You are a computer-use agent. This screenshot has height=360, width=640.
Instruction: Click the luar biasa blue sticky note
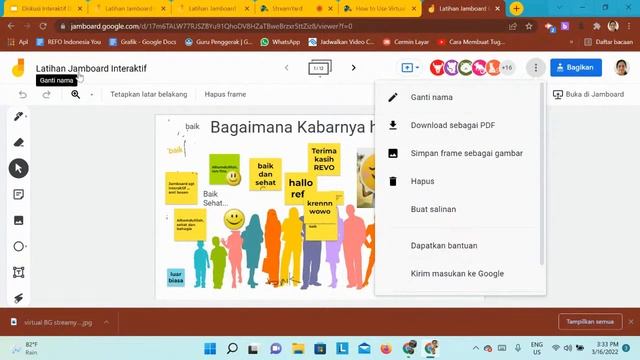click(x=176, y=278)
